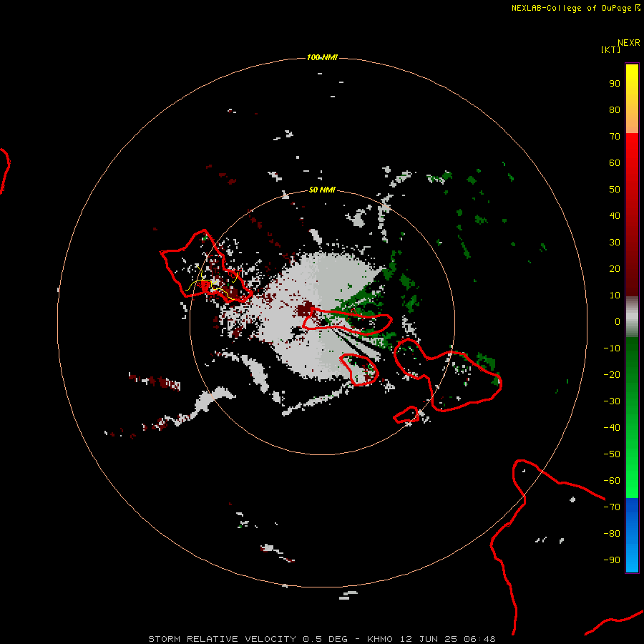Click the positive 30 knot scale value
Viewport: 644px width, 644px height.
point(615,243)
